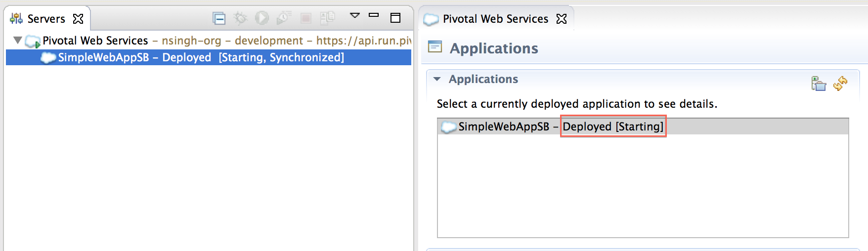Click the Pivotal Web Services tab cloud icon

[x=431, y=19]
